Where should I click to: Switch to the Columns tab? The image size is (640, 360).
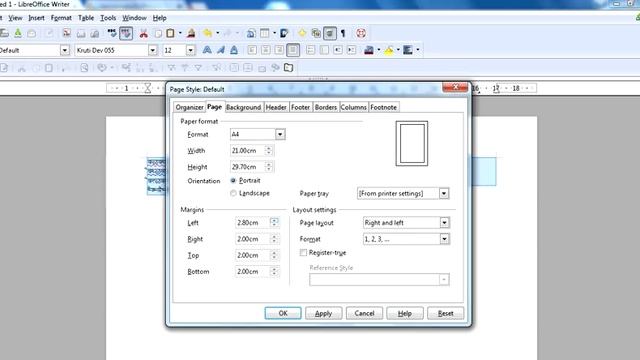pyautogui.click(x=353, y=107)
